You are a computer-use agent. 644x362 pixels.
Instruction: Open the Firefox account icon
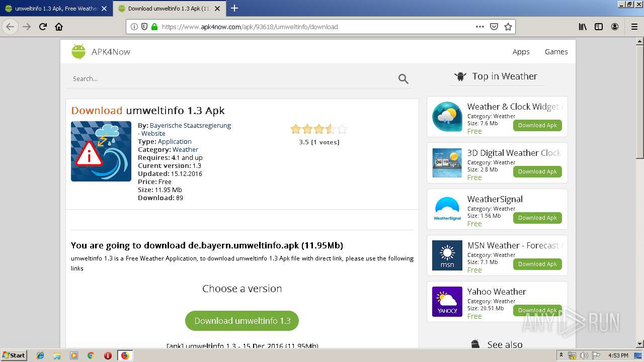[x=615, y=27]
